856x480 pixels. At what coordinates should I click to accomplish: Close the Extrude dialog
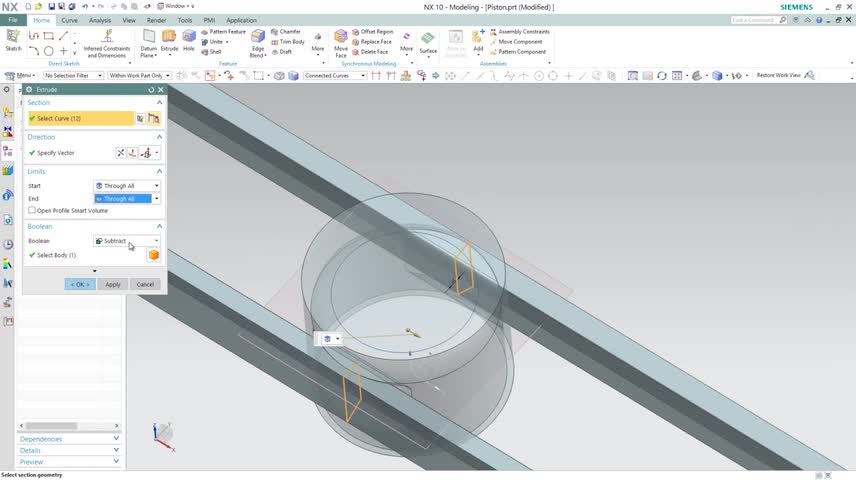click(x=160, y=90)
